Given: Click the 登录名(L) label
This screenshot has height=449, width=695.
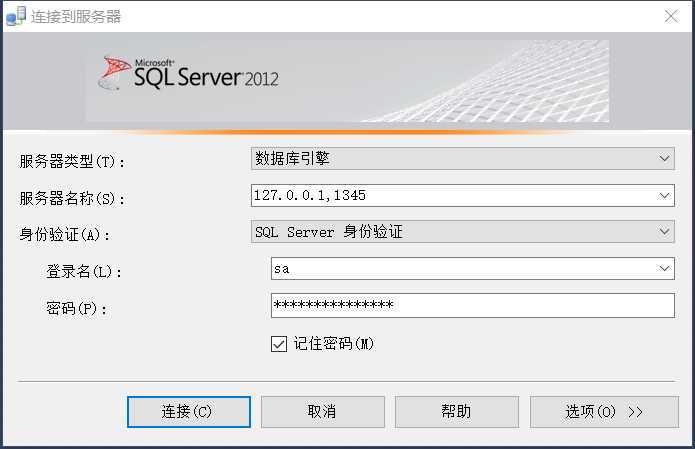Looking at the screenshot, I should (x=84, y=272).
